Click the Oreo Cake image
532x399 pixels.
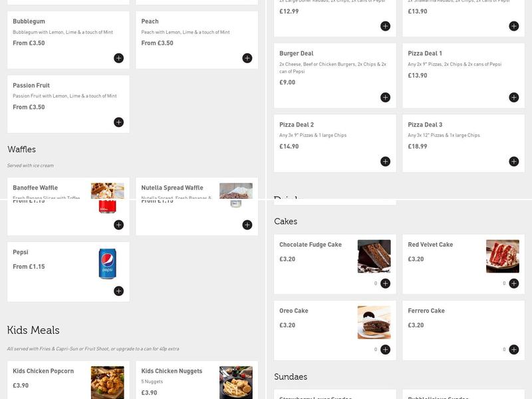pos(374,323)
